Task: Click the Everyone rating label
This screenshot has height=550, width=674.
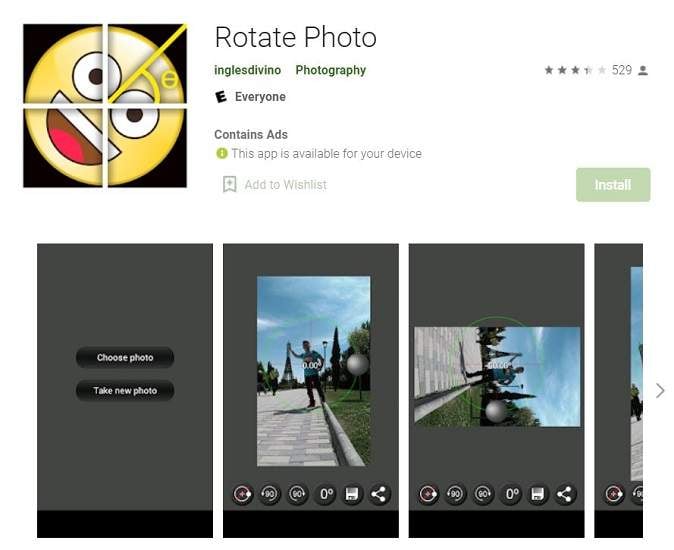Action: (260, 97)
